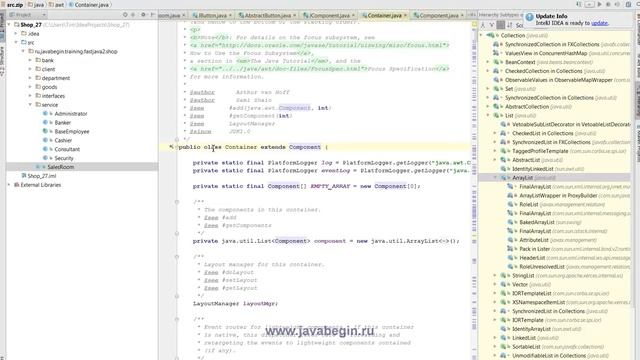Close the Container.java tab
The height and width of the screenshot is (360, 640).
click(x=405, y=16)
